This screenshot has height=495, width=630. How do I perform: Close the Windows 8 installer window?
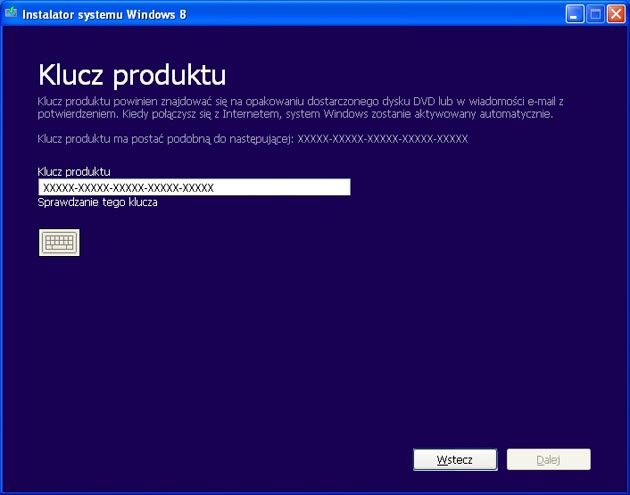coord(616,14)
